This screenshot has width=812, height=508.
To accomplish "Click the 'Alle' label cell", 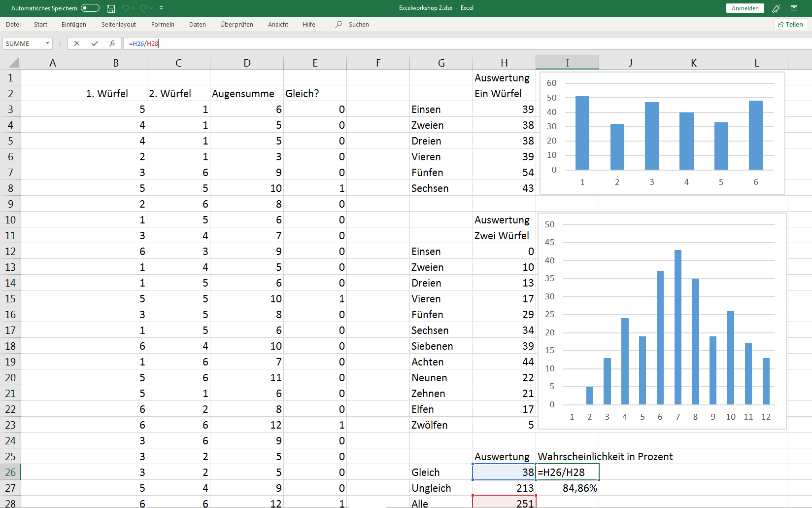I will click(441, 503).
